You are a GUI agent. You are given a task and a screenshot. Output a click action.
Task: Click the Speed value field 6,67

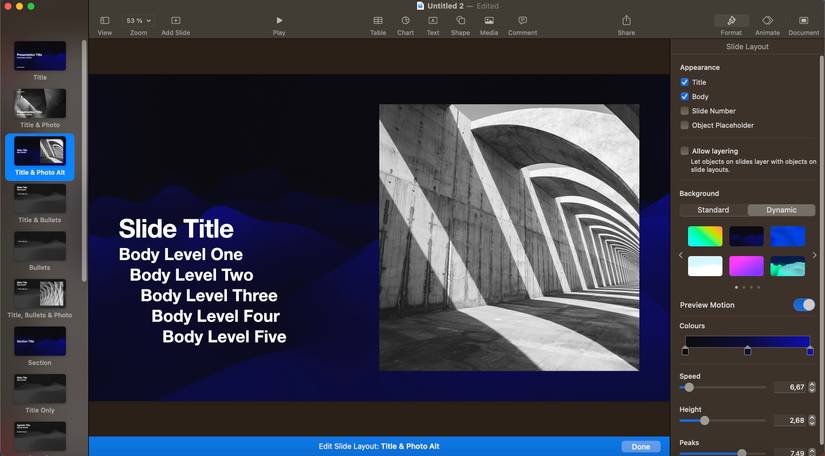pos(790,387)
